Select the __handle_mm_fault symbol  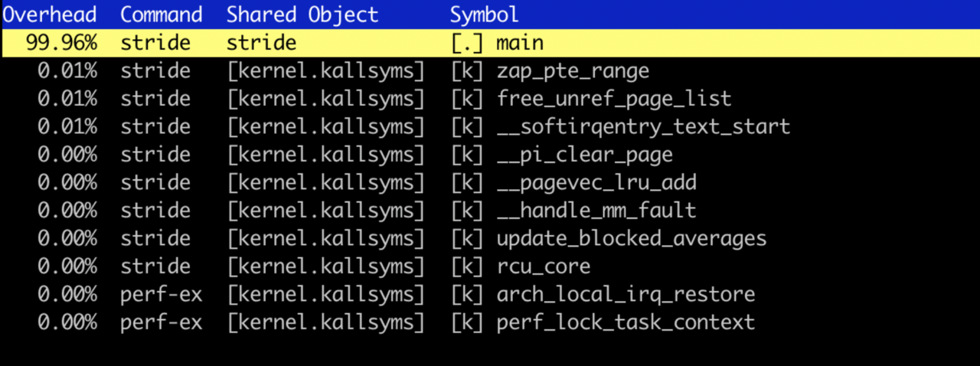pos(596,210)
